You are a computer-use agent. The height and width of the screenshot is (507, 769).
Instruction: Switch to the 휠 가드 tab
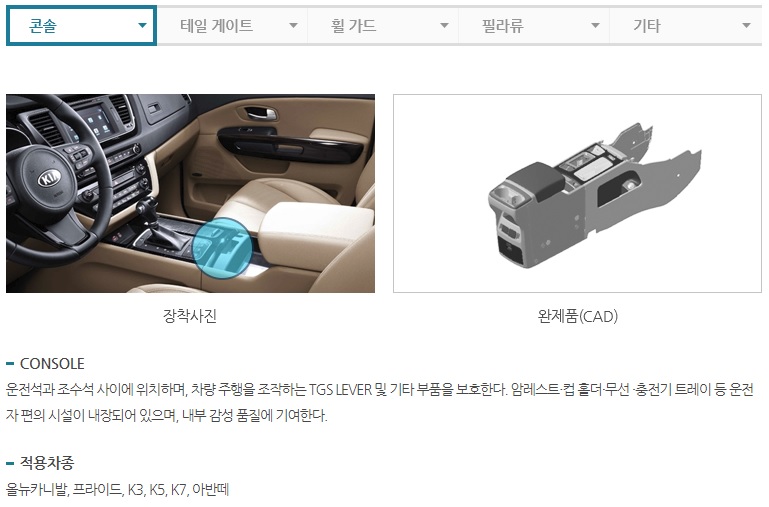point(383,25)
